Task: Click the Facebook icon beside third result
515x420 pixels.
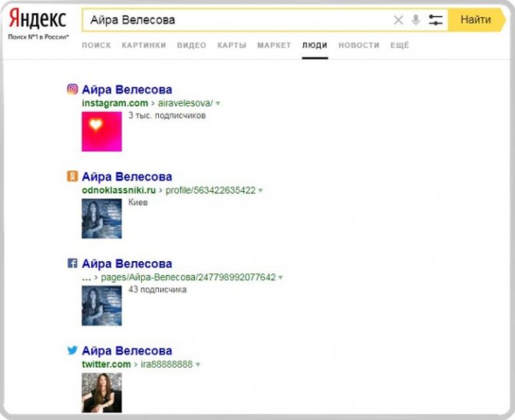Action: click(72, 263)
